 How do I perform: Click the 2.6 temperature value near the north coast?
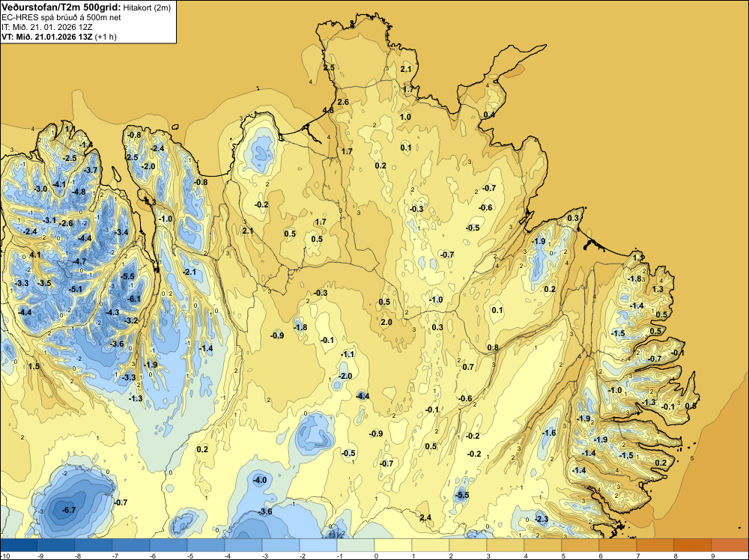(x=343, y=102)
